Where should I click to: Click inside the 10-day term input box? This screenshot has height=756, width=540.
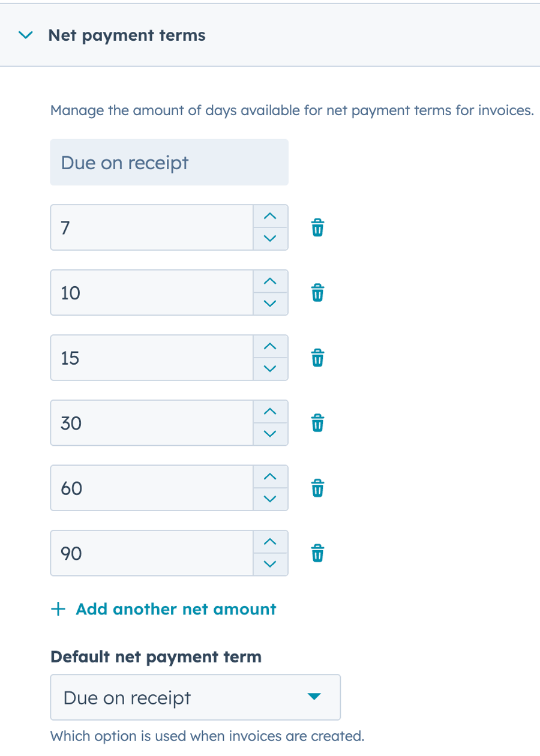tap(150, 292)
